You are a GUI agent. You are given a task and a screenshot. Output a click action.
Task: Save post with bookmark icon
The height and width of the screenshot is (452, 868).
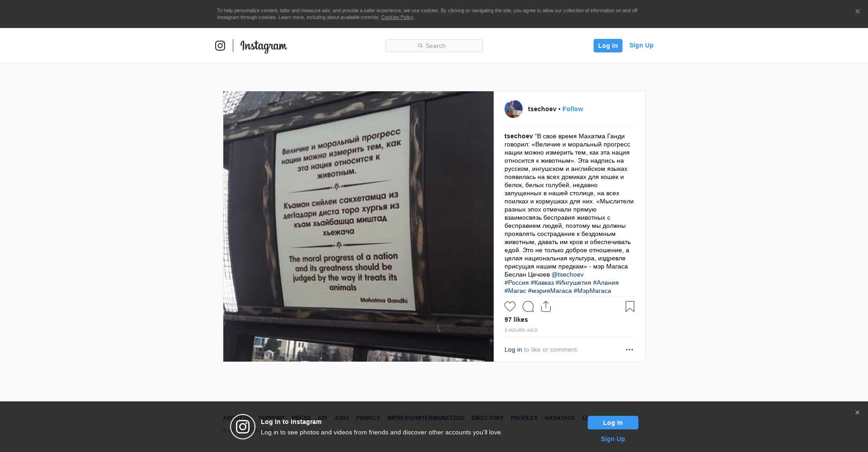630,306
